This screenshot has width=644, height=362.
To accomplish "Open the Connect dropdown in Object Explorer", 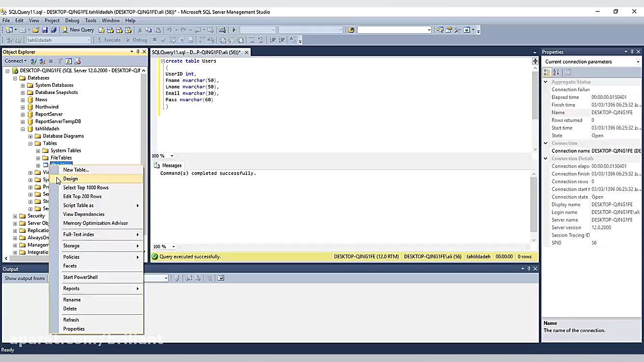I will [15, 61].
